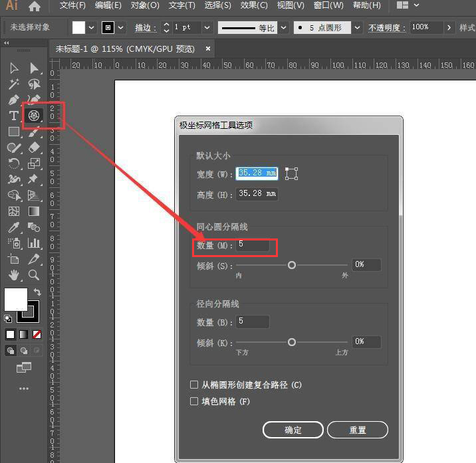Select the Blend tool

click(34, 227)
